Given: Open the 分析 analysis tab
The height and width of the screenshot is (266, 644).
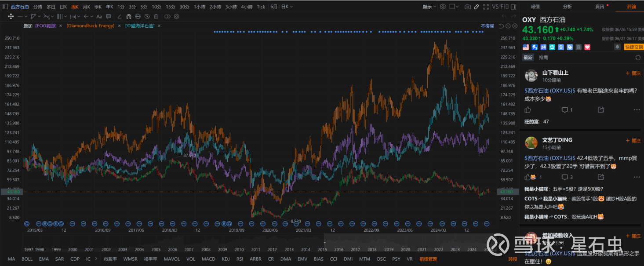Looking at the screenshot, I should tap(568, 7).
